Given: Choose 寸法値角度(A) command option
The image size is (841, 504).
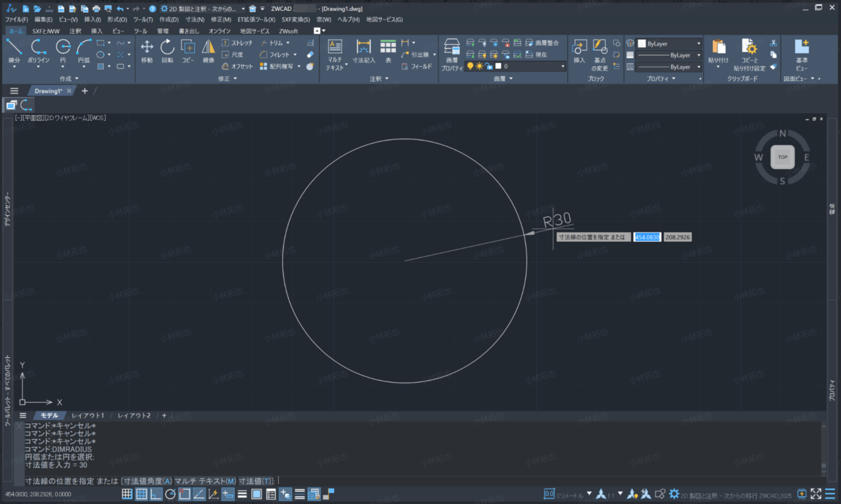Looking at the screenshot, I should click(148, 481).
